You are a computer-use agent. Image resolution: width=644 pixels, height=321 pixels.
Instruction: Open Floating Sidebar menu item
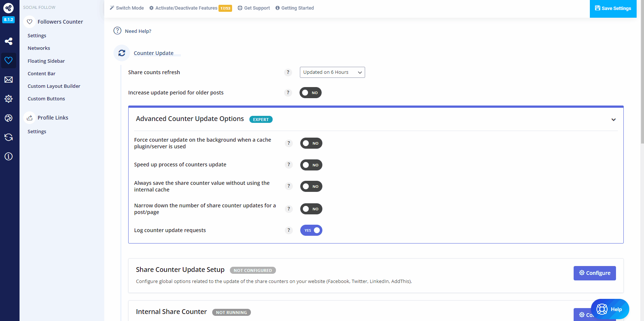[x=46, y=61]
